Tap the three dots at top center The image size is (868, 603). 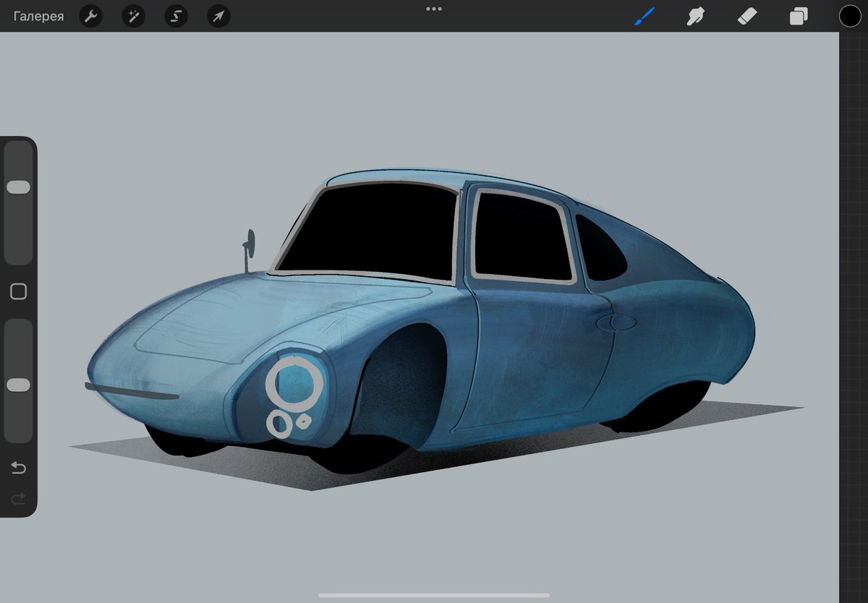[434, 9]
